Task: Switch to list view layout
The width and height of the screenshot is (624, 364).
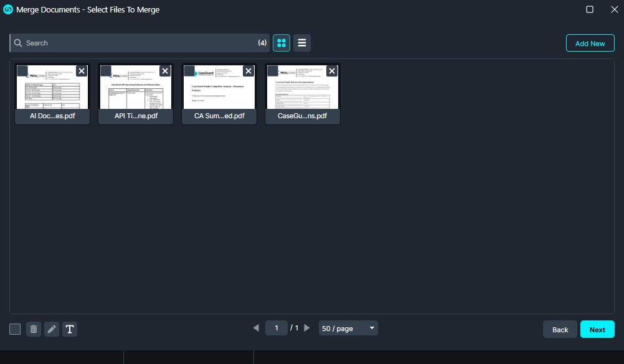Action: pos(302,42)
